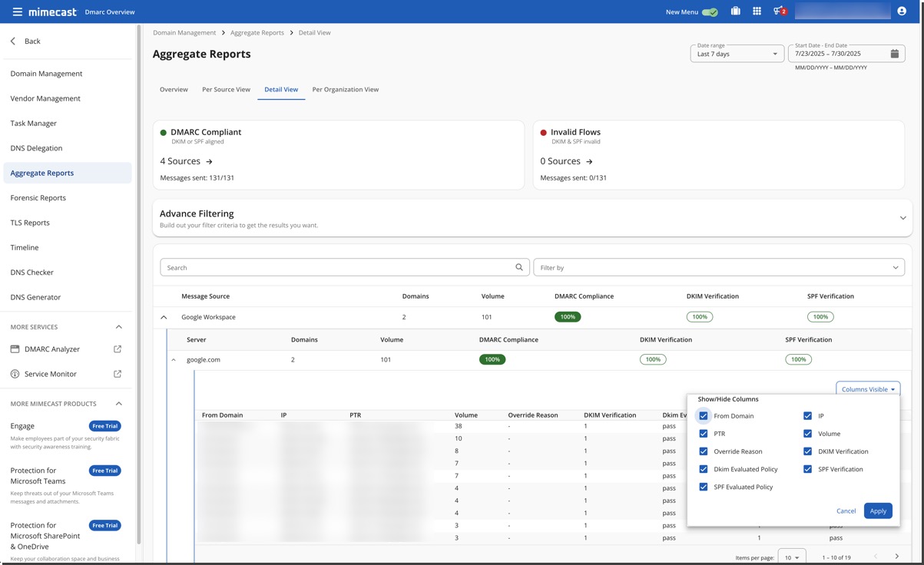The height and width of the screenshot is (565, 924).
Task: Go to Domain Management breadcrumb
Action: 184,33
